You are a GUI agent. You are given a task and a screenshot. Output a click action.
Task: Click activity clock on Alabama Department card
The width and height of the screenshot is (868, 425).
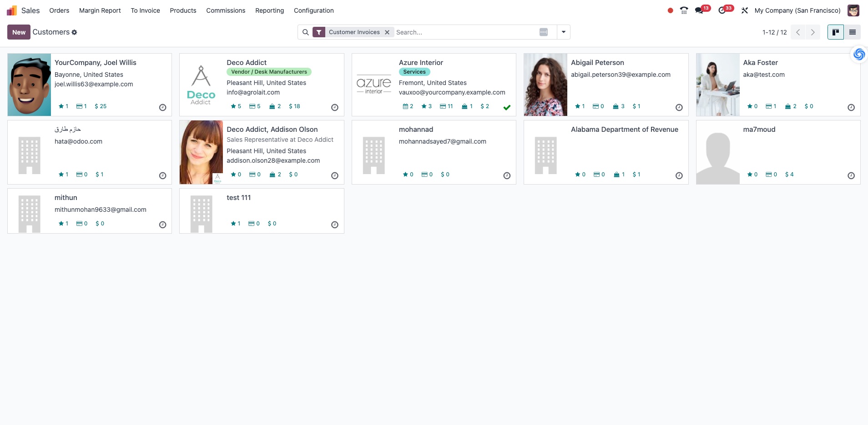coord(679,176)
